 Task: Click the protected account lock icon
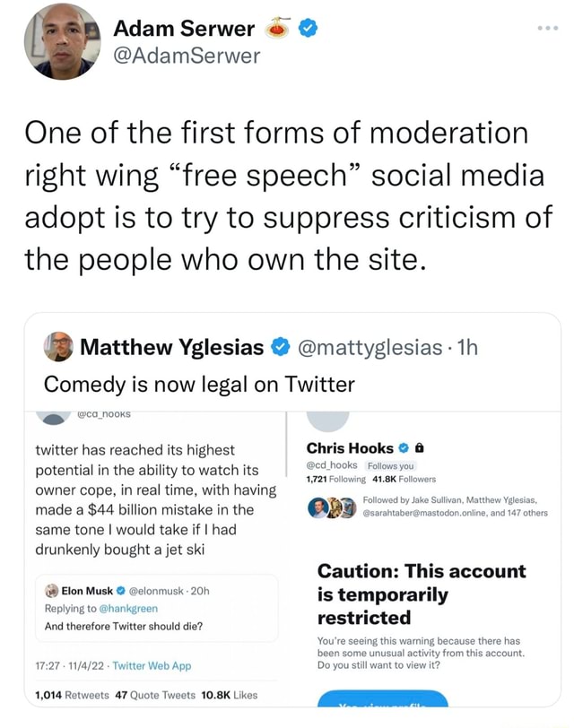420,448
